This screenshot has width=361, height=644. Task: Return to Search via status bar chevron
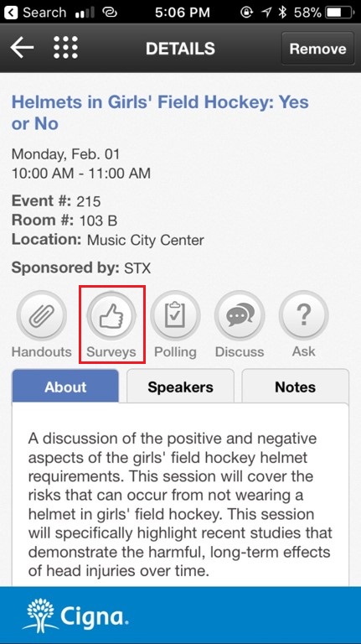point(11,13)
